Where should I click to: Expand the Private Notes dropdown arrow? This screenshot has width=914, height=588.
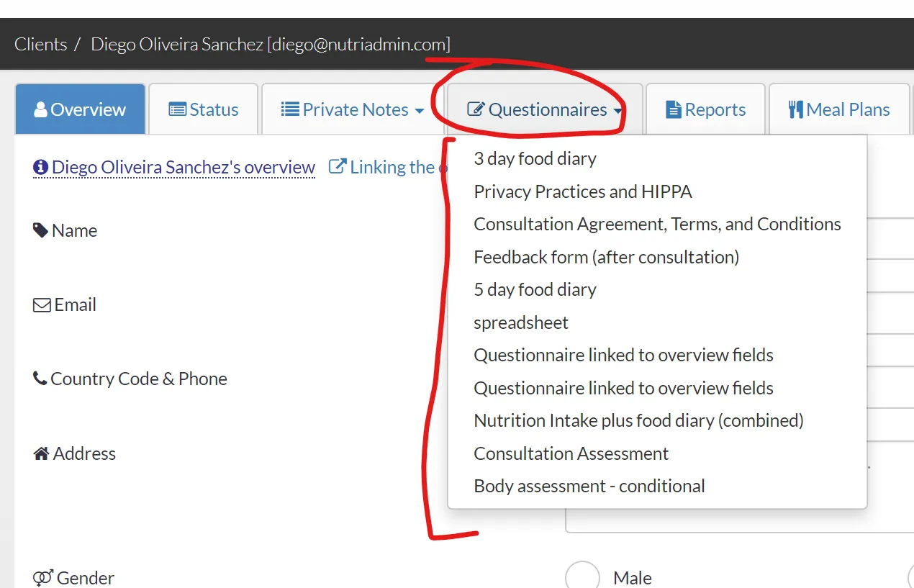(420, 111)
